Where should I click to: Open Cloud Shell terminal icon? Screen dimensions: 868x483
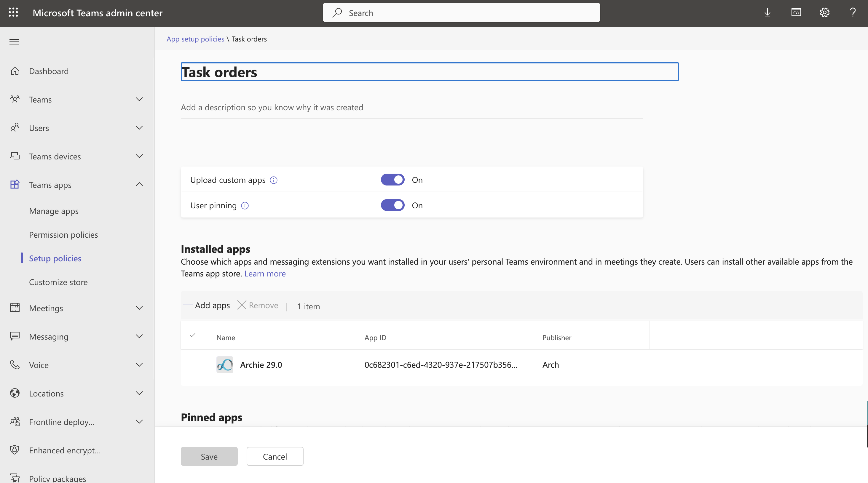(x=796, y=13)
